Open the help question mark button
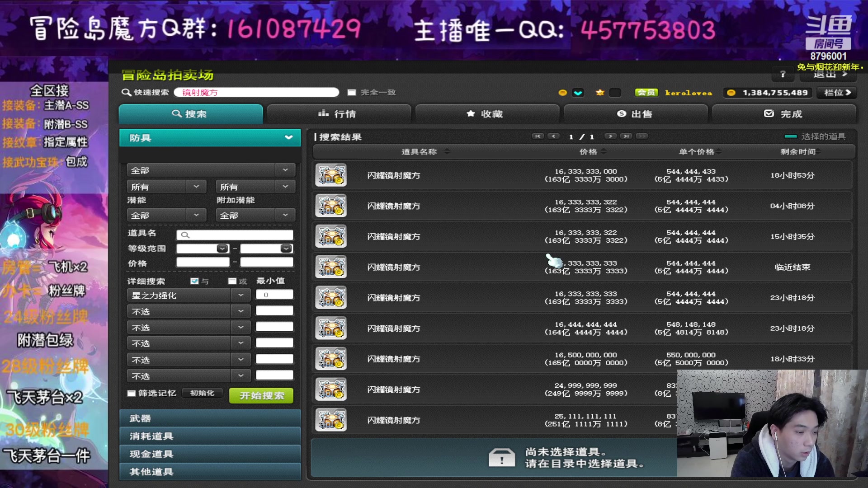The width and height of the screenshot is (868, 488). (x=783, y=74)
